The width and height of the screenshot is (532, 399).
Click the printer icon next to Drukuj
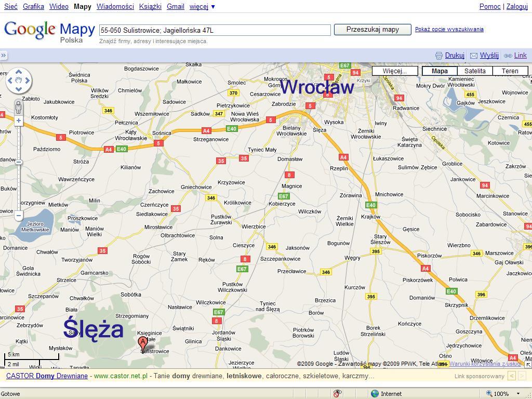439,56
